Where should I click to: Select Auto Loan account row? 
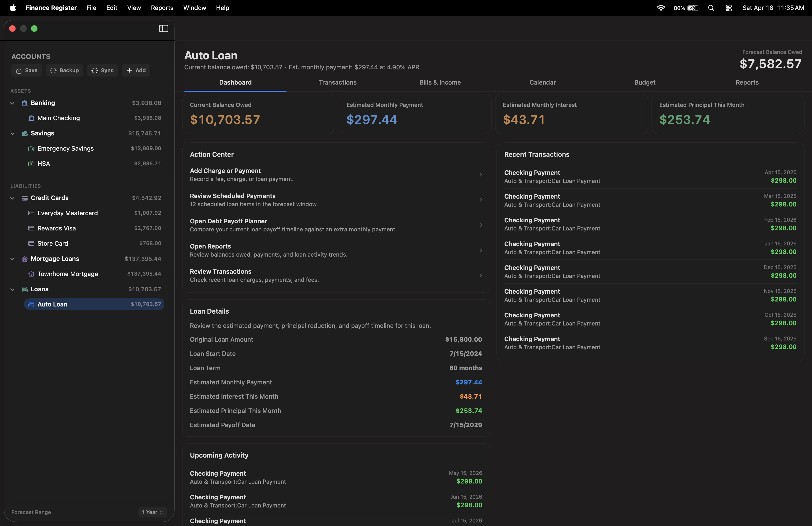coord(94,304)
